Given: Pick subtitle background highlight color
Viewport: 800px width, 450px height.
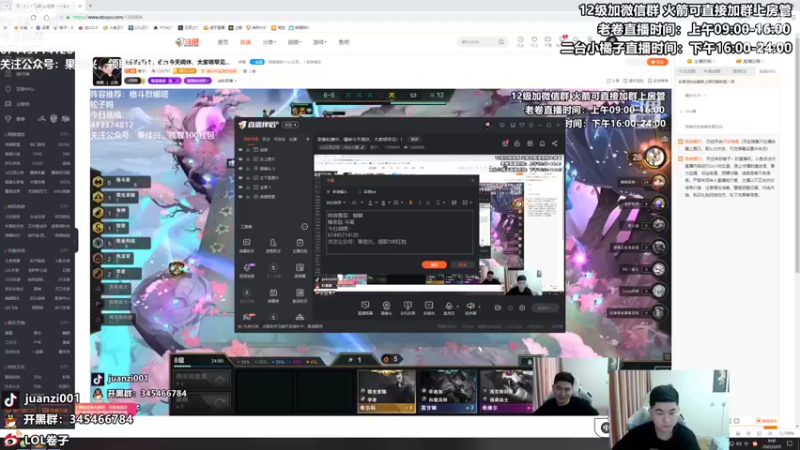Looking at the screenshot, I should (383, 203).
